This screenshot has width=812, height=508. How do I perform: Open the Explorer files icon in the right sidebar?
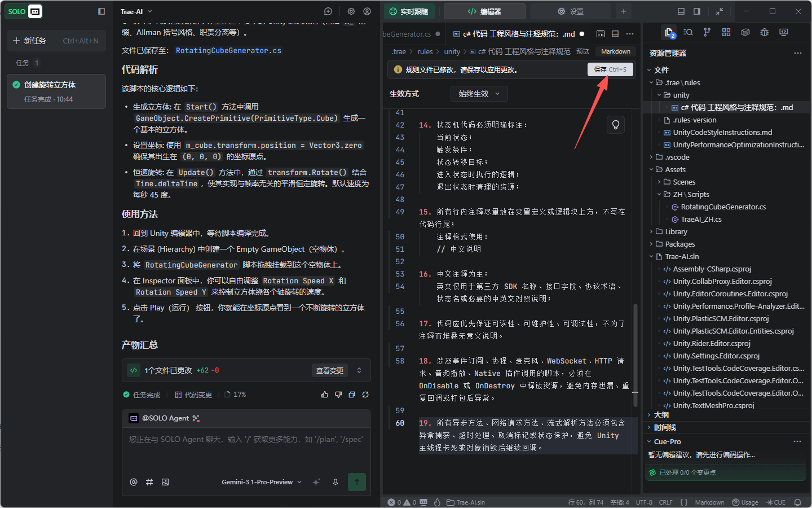click(669, 33)
